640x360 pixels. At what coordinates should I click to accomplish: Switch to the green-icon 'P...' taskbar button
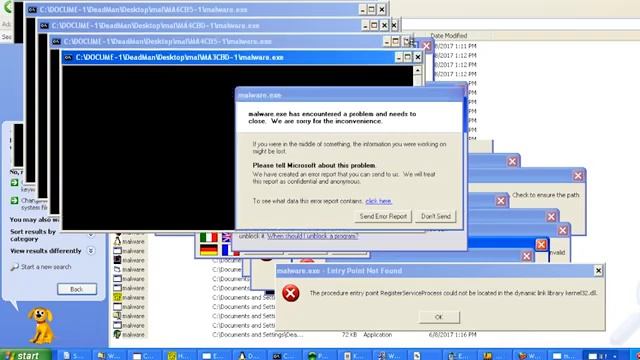(x=320, y=356)
